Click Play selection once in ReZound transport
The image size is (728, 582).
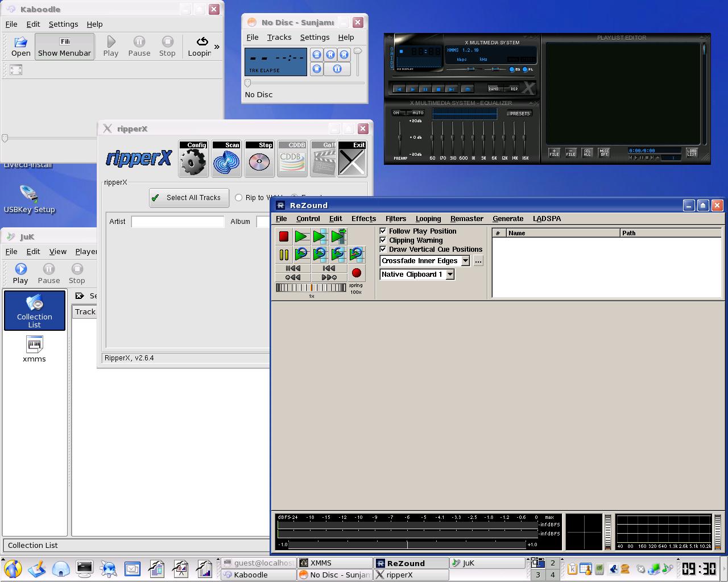[320, 236]
